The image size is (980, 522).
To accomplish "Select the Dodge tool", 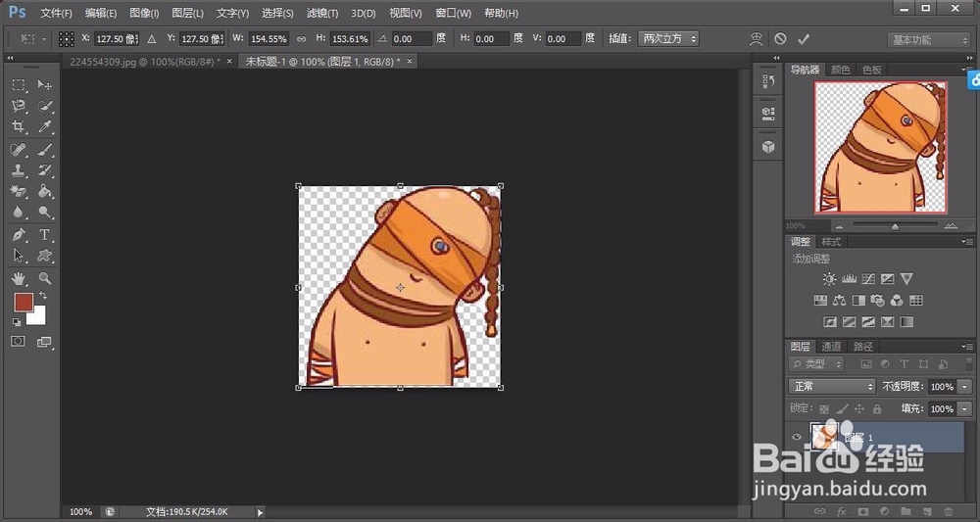I will point(44,213).
